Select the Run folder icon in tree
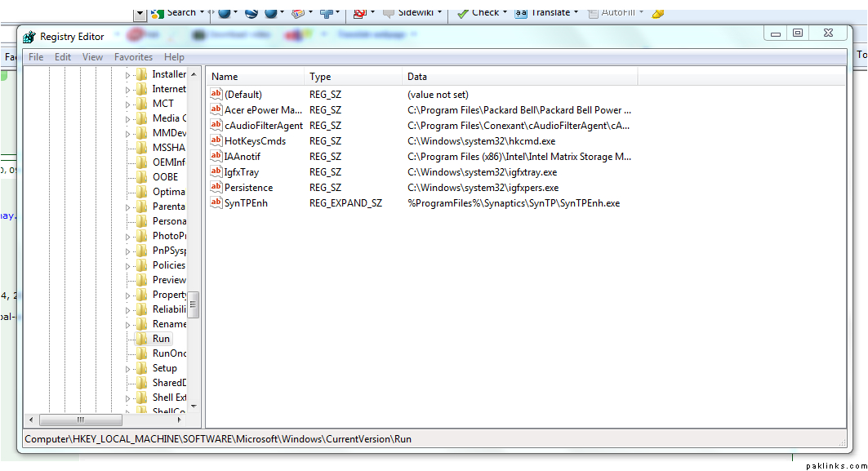 click(x=142, y=339)
